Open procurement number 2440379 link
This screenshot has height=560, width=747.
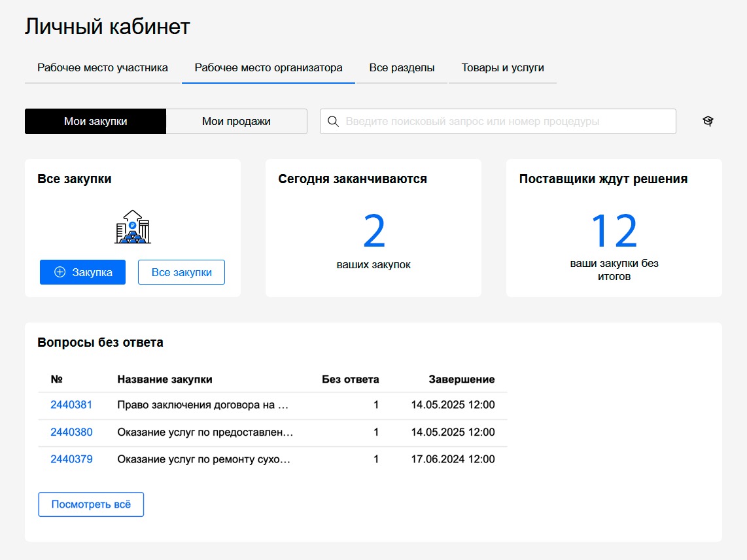71,459
